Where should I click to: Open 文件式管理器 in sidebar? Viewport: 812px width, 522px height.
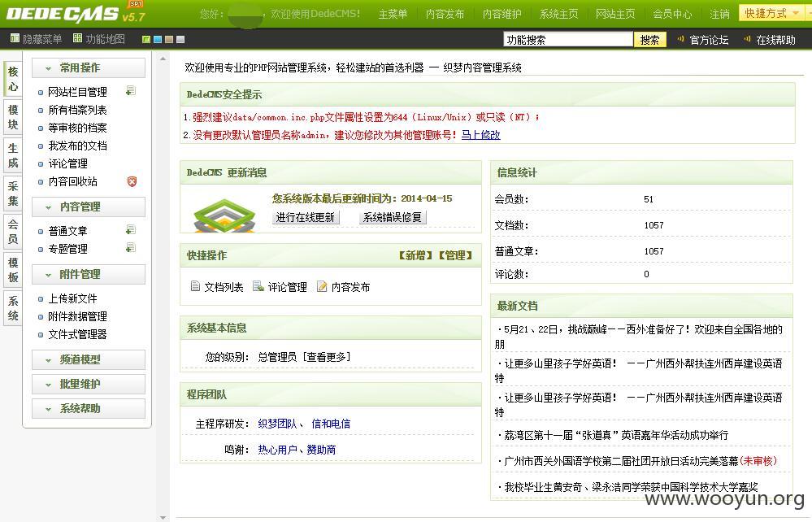(78, 334)
